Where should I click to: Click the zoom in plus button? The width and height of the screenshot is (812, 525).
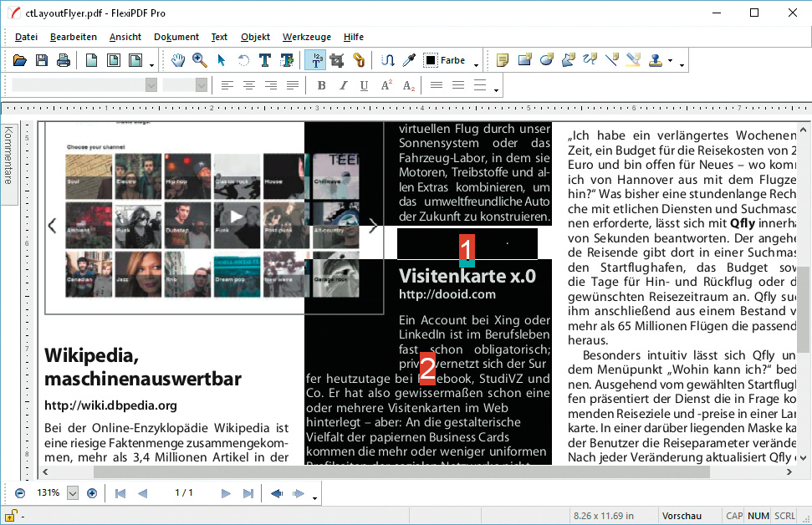pyautogui.click(x=92, y=493)
